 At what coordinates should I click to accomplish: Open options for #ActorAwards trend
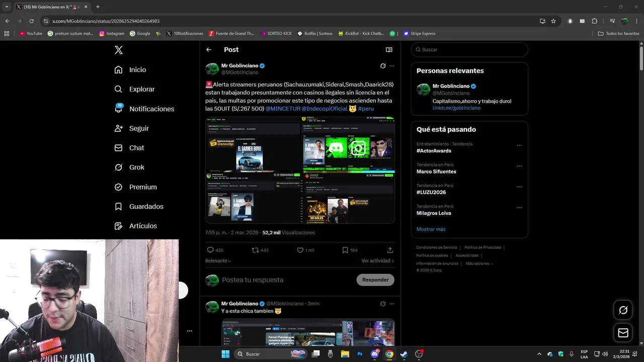pos(519,145)
